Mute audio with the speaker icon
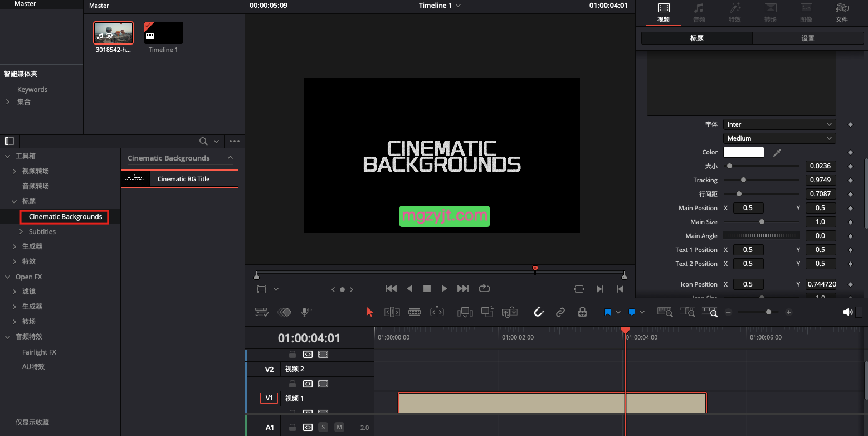868x436 pixels. [x=847, y=312]
